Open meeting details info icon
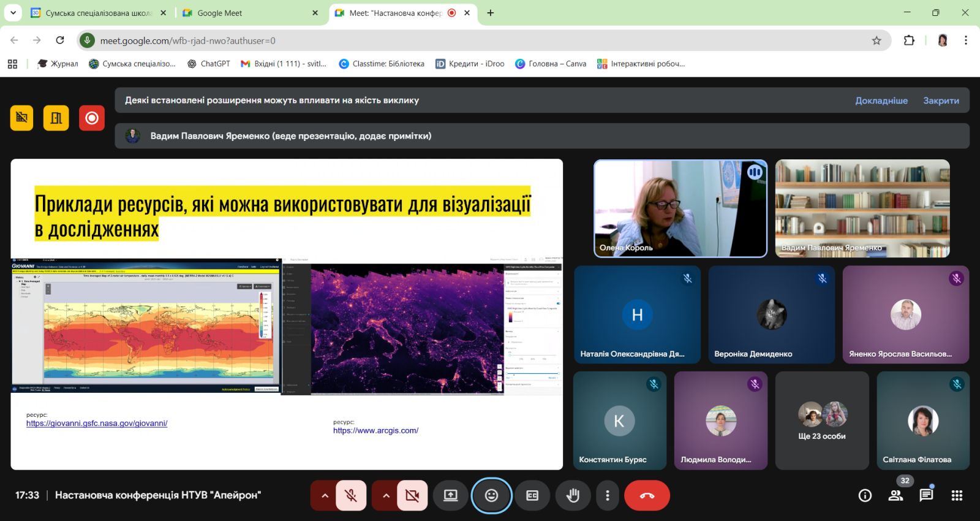 click(x=865, y=495)
